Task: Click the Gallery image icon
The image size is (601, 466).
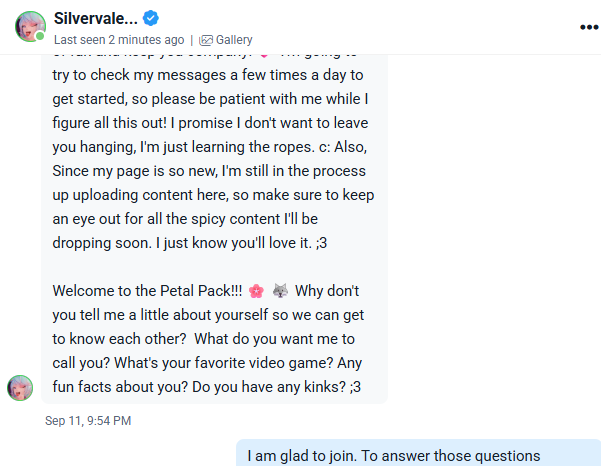Action: (x=206, y=40)
